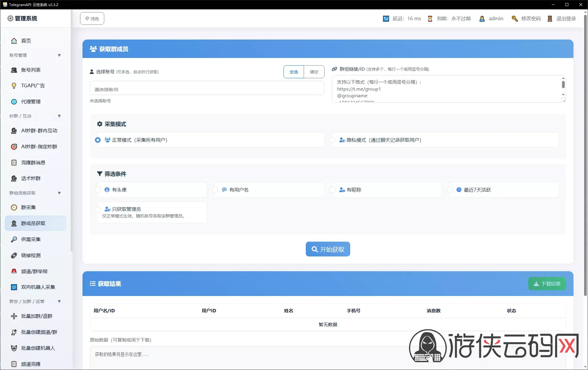Click the 账号列表 sidebar icon

(14, 70)
